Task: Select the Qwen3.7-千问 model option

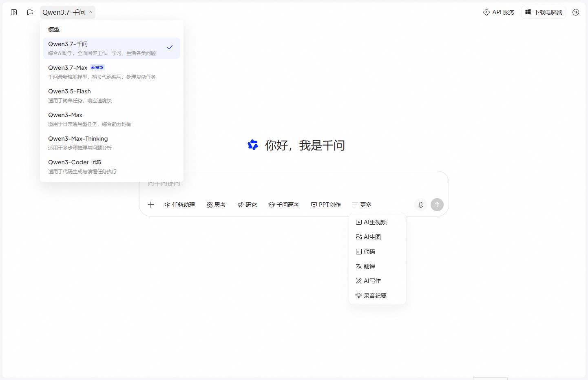Action: coord(112,48)
